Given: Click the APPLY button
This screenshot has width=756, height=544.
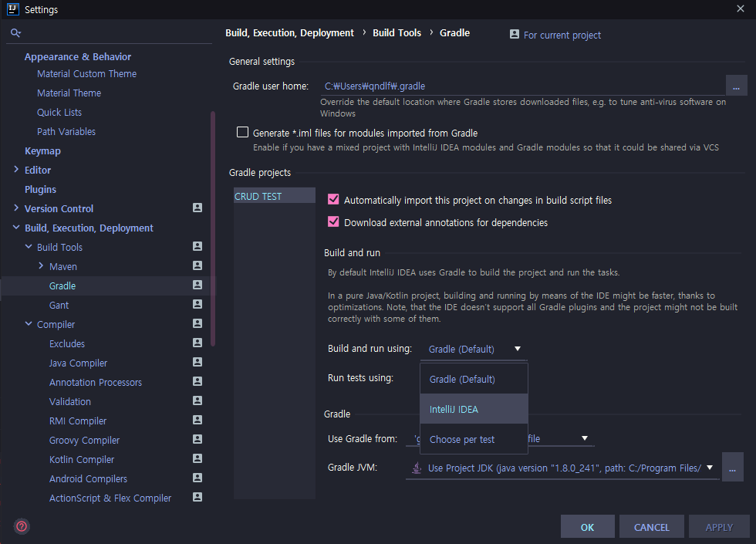Looking at the screenshot, I should (719, 526).
